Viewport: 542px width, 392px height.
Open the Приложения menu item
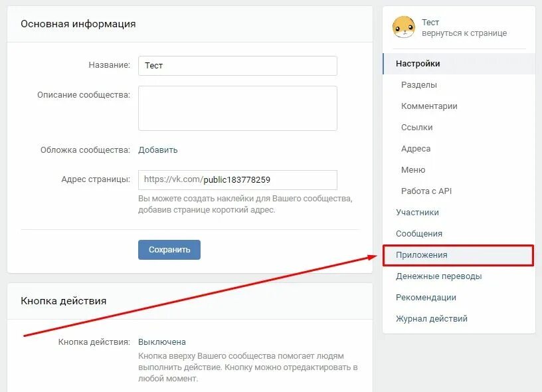(458, 255)
